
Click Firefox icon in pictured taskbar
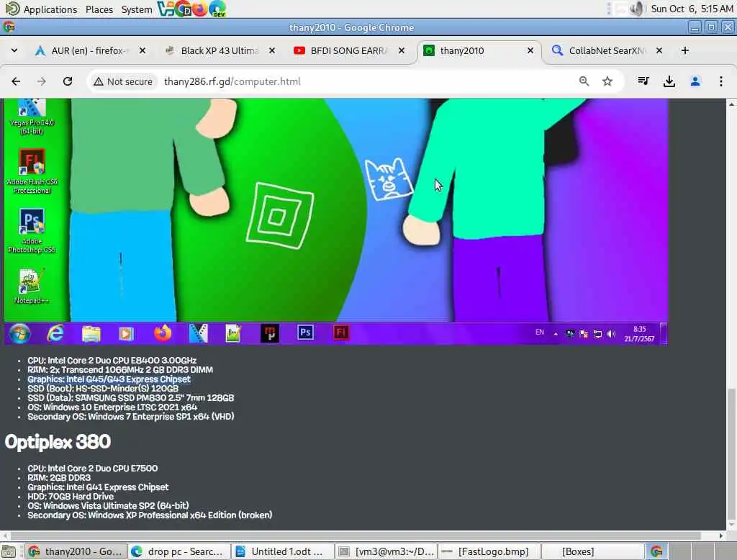point(163,333)
